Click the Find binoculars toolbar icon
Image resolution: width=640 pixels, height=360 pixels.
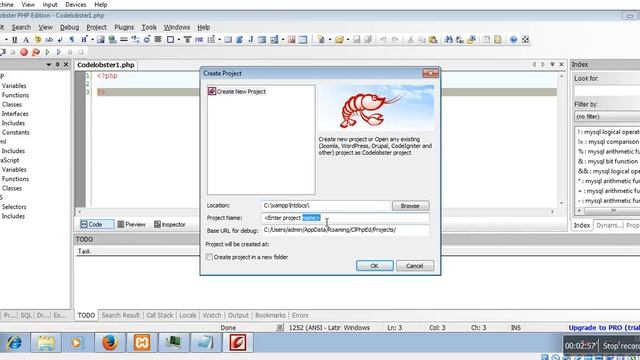(x=449, y=40)
